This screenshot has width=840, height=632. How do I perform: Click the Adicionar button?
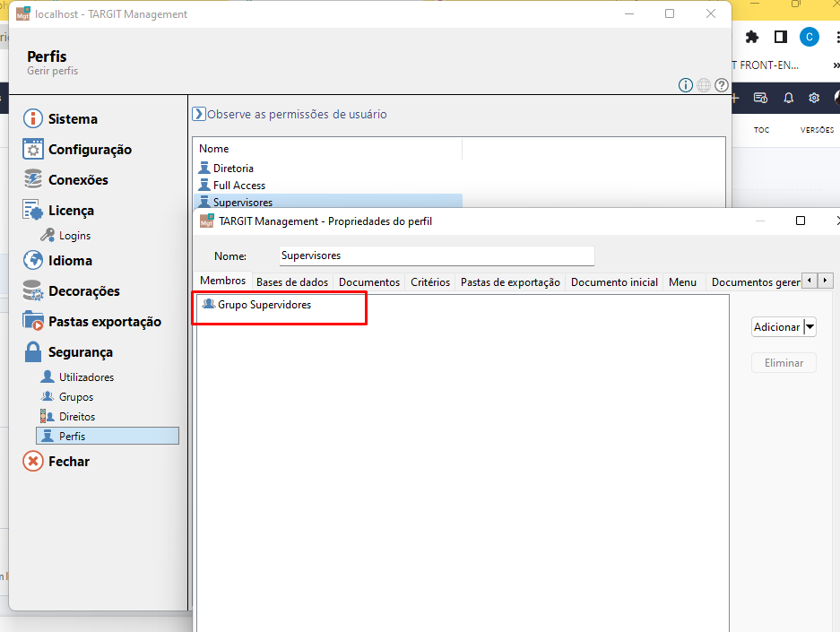click(776, 326)
